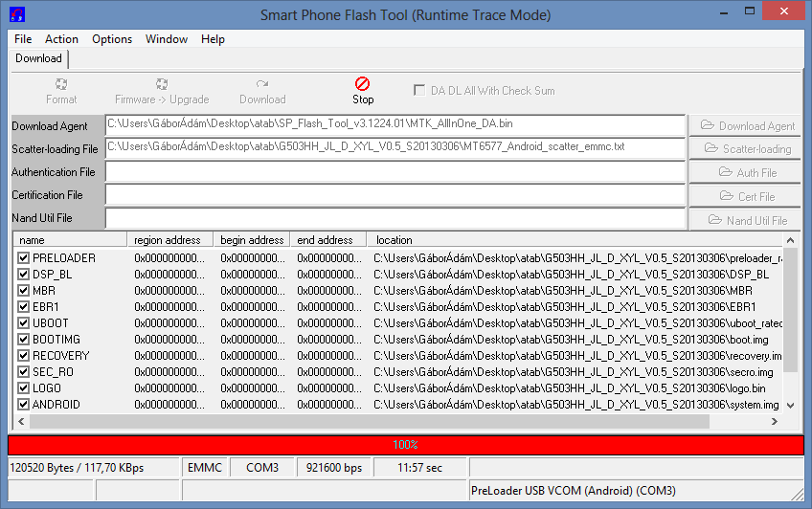Click the partition list scroll down arrow

pyautogui.click(x=790, y=406)
